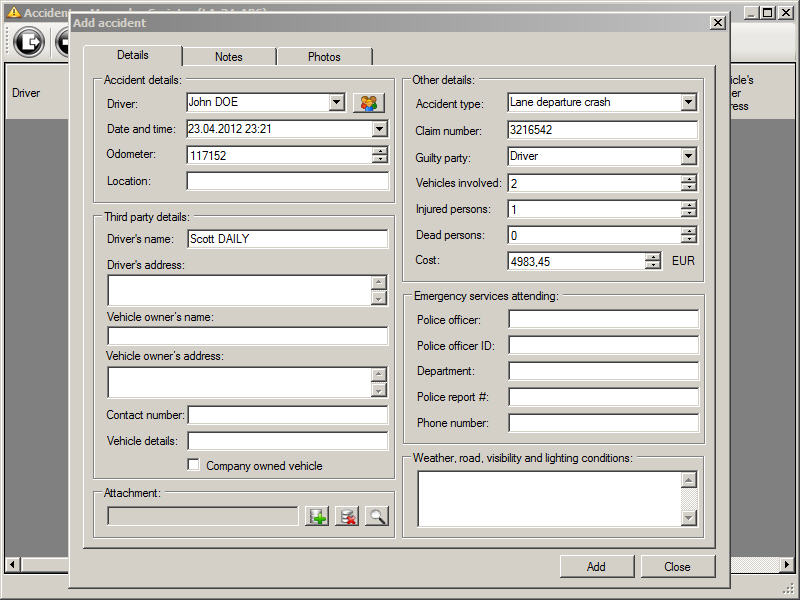This screenshot has width=800, height=600.
Task: Open the Photos tab
Action: coord(324,57)
